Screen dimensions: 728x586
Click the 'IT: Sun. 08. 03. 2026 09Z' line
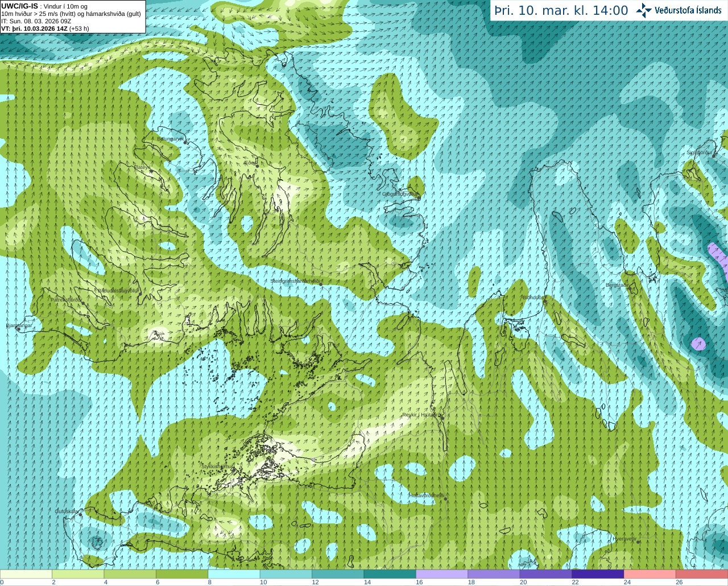(36, 21)
